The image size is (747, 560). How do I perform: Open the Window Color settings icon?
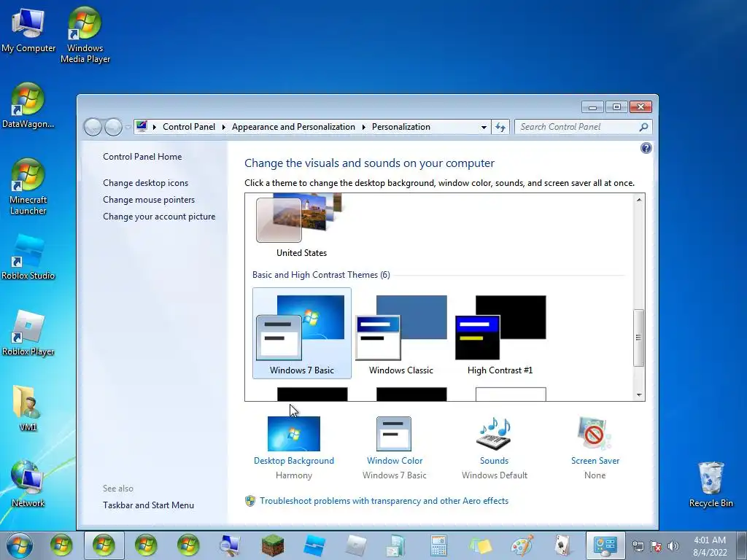coord(394,433)
